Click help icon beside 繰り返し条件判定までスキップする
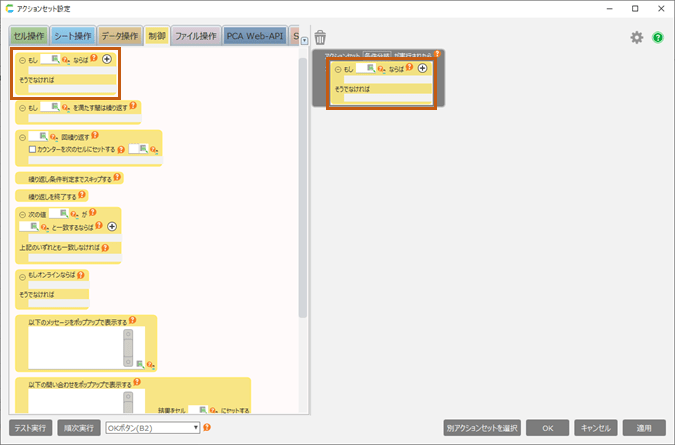Screen dimensions: 675x445 (118, 178)
